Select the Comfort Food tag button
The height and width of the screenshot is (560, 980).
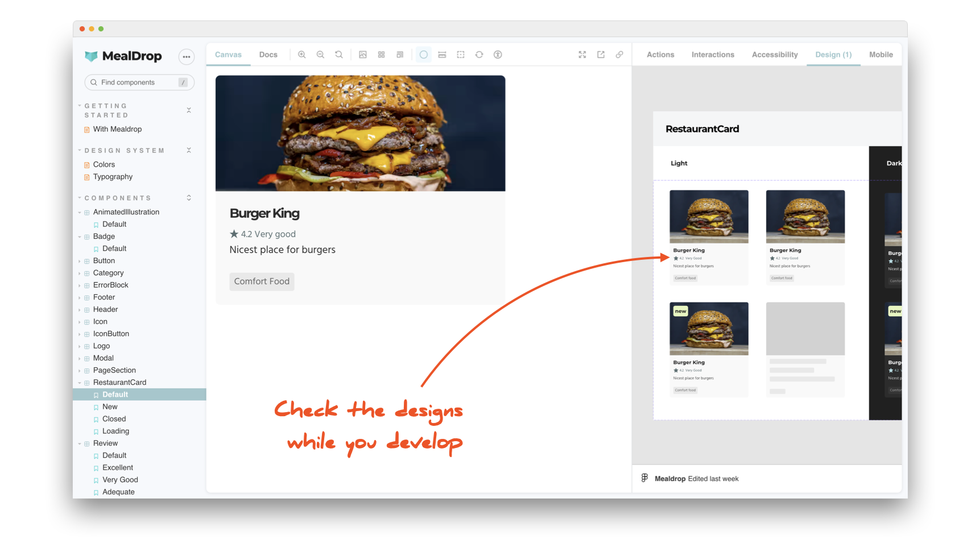coord(262,281)
